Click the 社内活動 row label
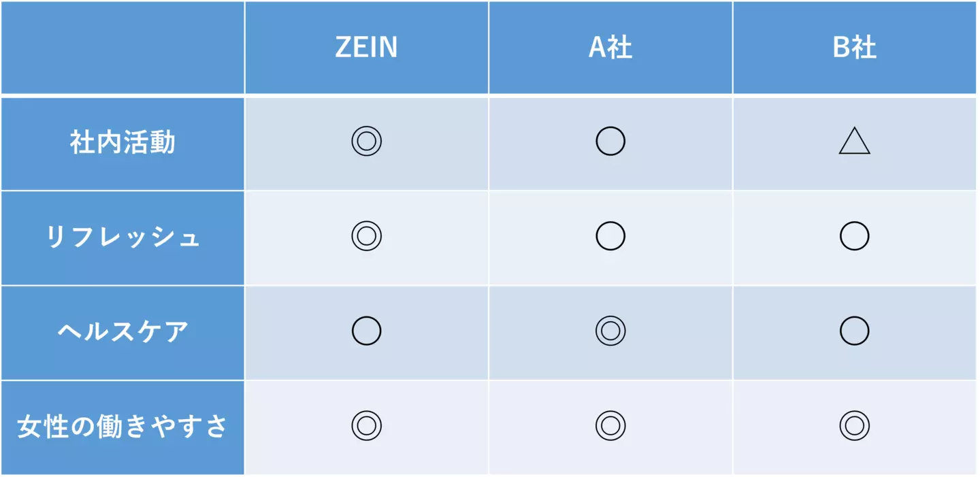 [x=122, y=143]
